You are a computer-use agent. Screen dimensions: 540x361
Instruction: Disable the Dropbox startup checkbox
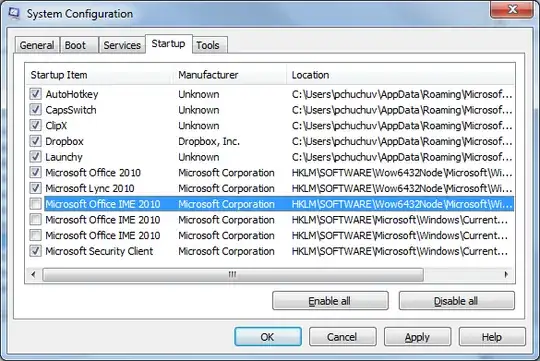tap(35, 141)
